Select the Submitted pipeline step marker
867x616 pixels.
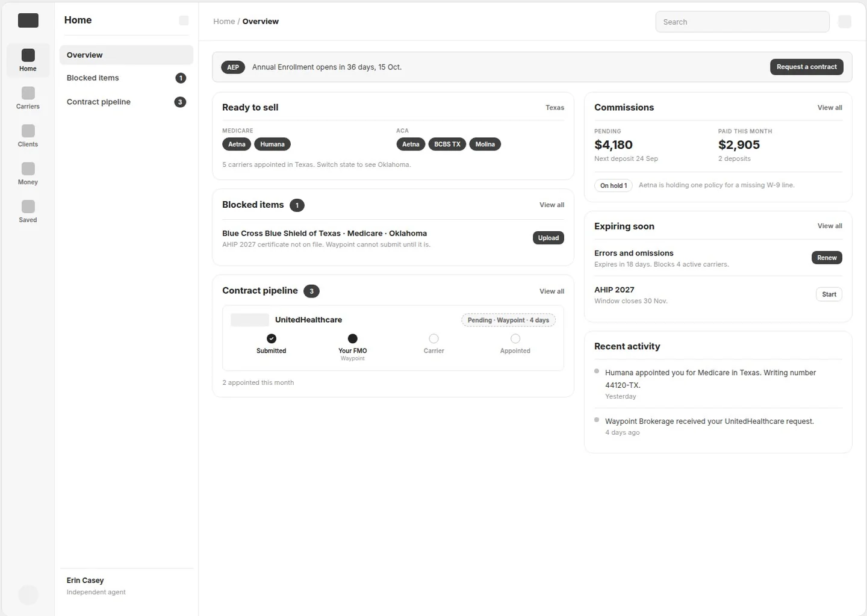tap(272, 338)
